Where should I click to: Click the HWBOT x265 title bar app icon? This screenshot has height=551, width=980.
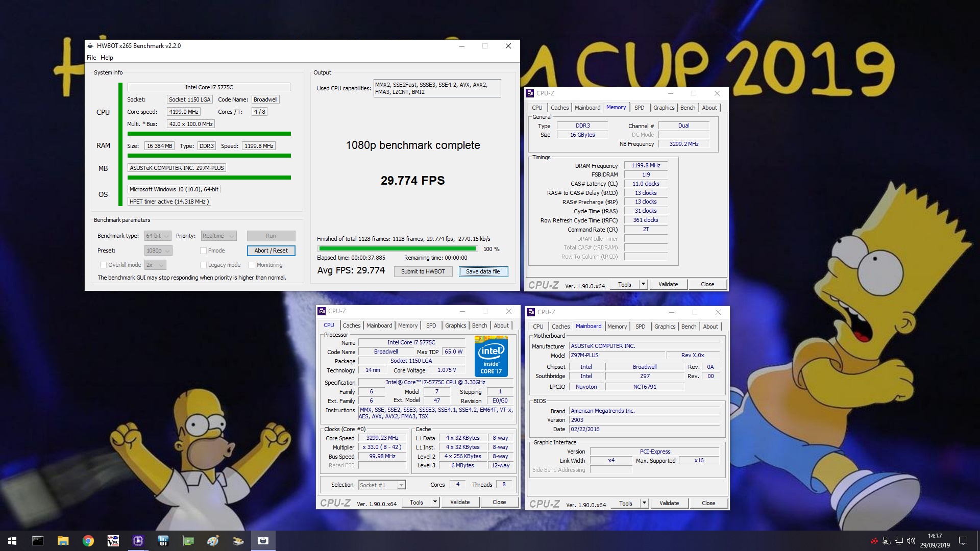(90, 46)
